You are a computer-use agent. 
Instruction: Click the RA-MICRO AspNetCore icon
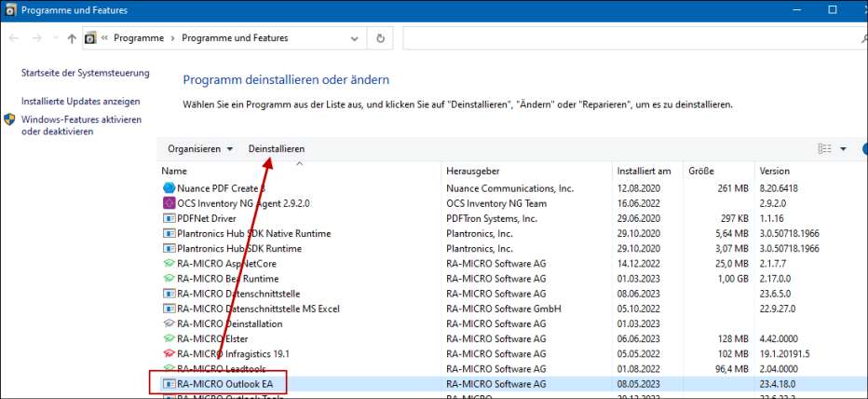pyautogui.click(x=169, y=264)
